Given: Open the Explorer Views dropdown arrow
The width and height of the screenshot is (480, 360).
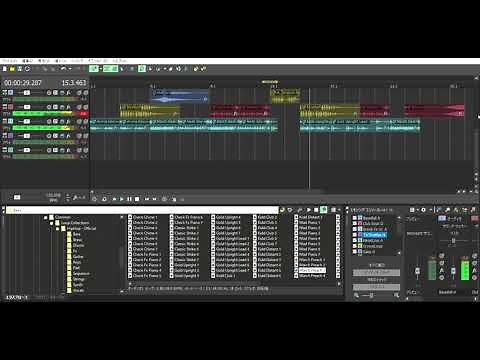Looking at the screenshot, I should (x=338, y=210).
